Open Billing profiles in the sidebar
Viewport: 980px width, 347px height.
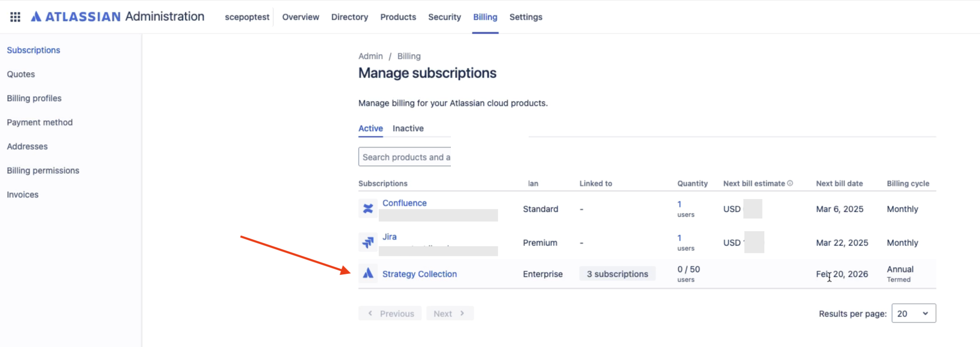34,98
